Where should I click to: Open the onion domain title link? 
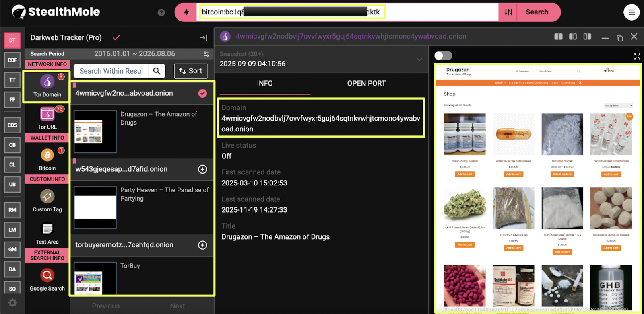pos(351,37)
